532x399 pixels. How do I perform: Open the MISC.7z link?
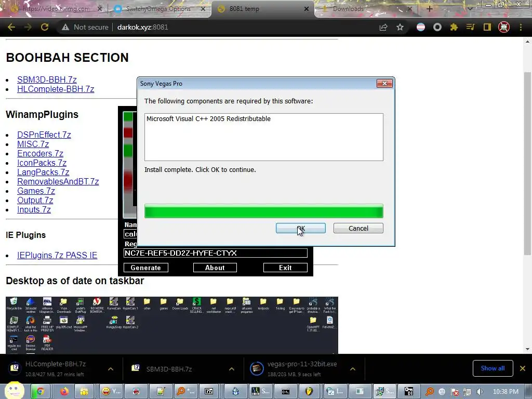point(33,144)
